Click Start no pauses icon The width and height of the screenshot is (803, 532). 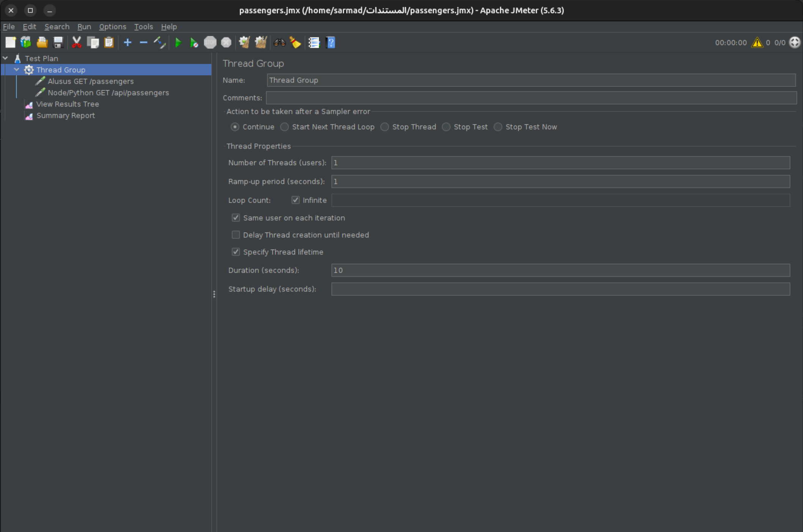[x=194, y=42]
